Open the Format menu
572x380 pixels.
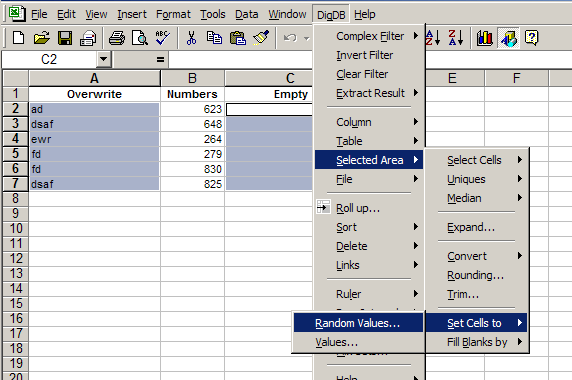(173, 14)
